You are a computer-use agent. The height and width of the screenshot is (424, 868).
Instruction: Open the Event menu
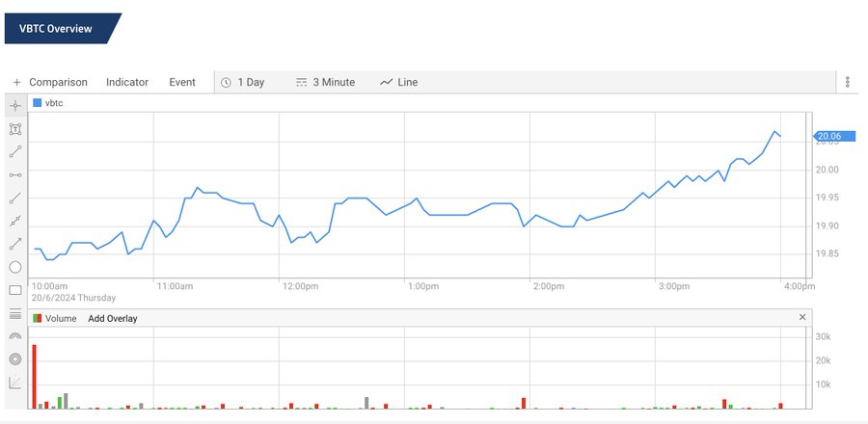click(x=182, y=83)
